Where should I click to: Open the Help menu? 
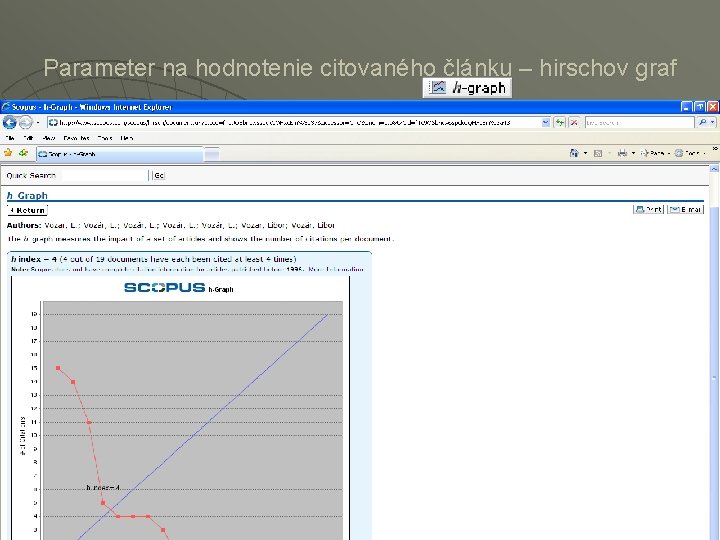(127, 138)
